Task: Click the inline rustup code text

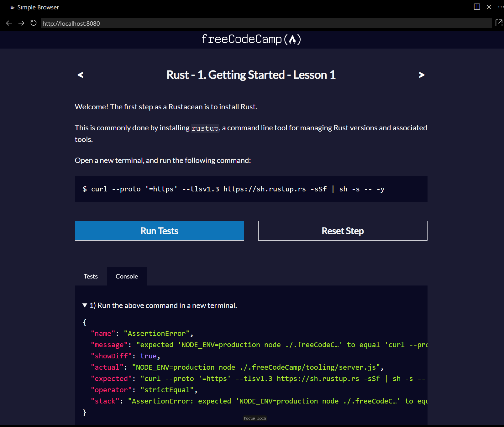Action: 205,128
